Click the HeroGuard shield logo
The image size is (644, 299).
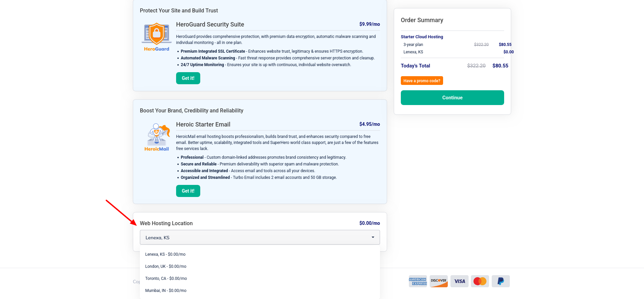(157, 37)
